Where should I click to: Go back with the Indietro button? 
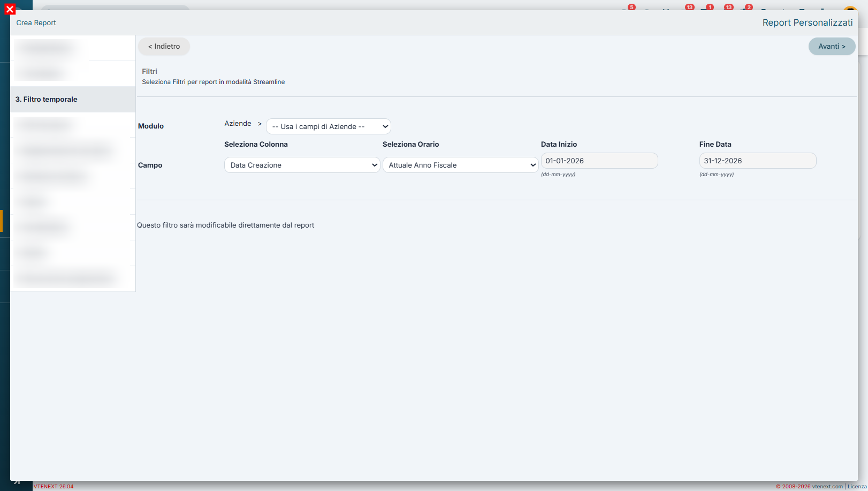pyautogui.click(x=164, y=47)
